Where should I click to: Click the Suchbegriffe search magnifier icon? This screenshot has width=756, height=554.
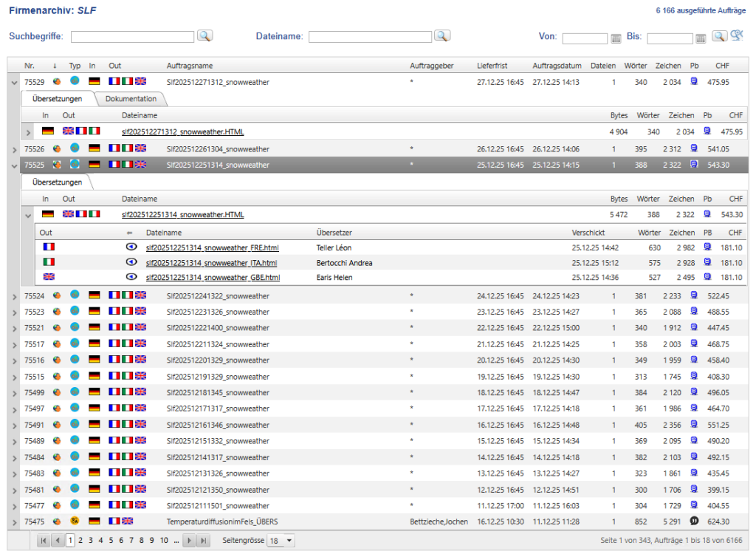(x=205, y=36)
